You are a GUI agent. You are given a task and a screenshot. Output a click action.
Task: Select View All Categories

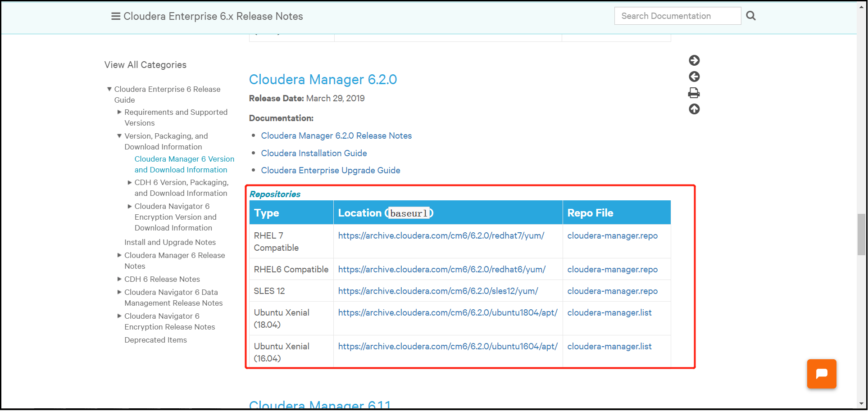click(x=145, y=65)
